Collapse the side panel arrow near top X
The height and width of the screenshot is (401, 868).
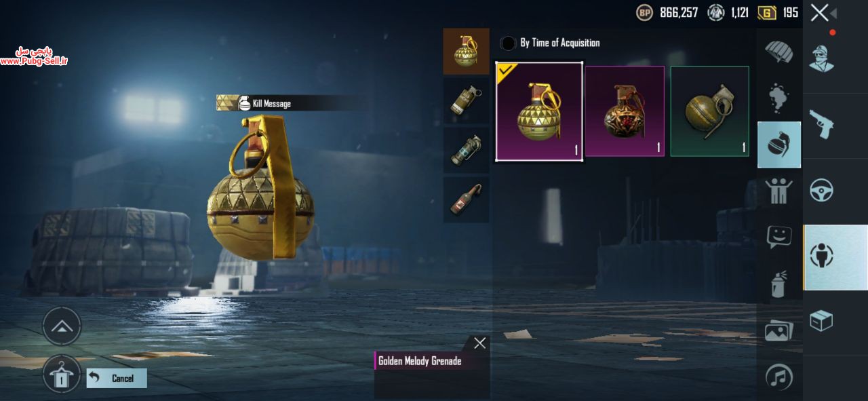coord(833,13)
